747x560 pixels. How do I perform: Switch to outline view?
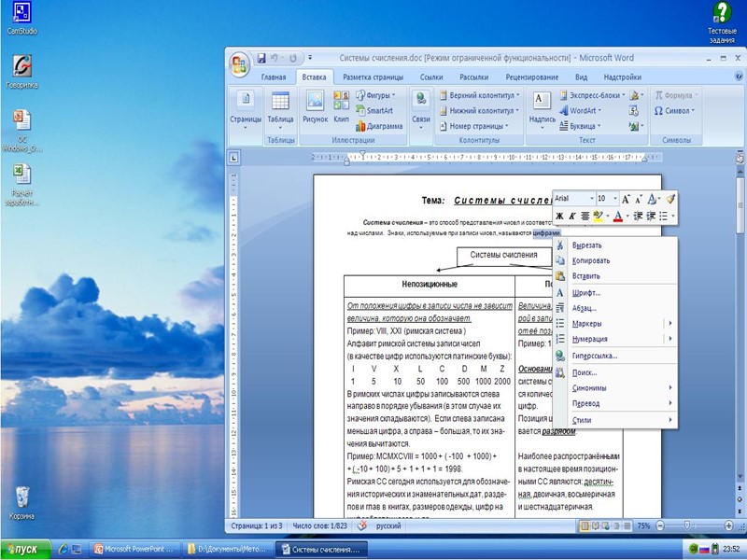point(616,525)
